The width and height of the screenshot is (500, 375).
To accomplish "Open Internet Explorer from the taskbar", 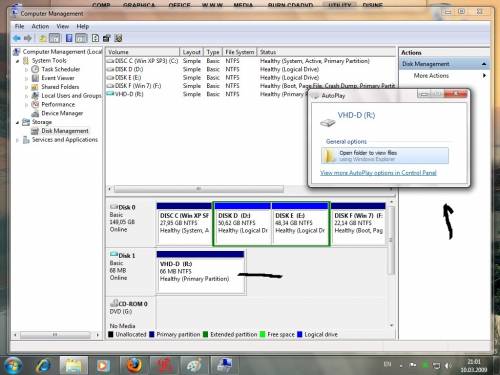I will (43, 366).
